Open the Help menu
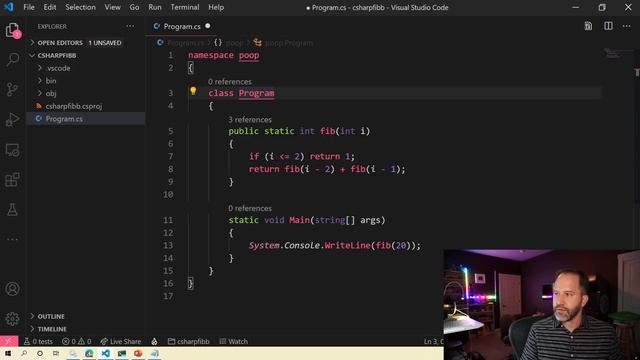 tap(216, 7)
